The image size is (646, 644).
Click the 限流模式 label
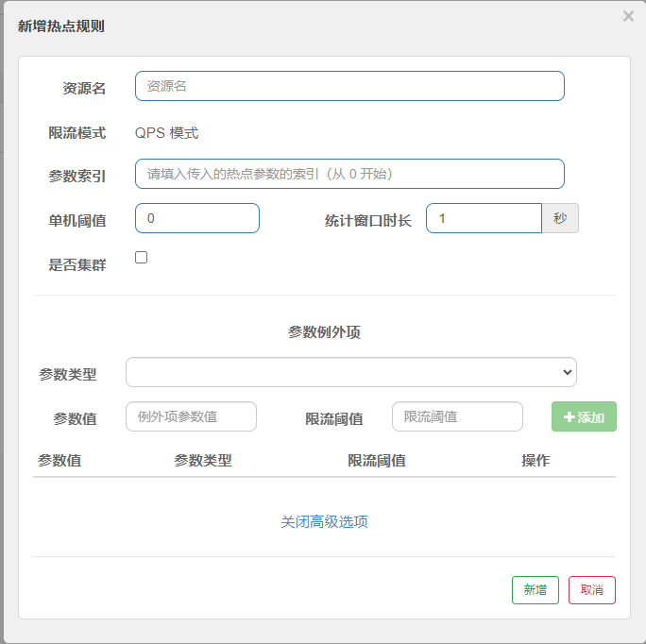[x=77, y=133]
